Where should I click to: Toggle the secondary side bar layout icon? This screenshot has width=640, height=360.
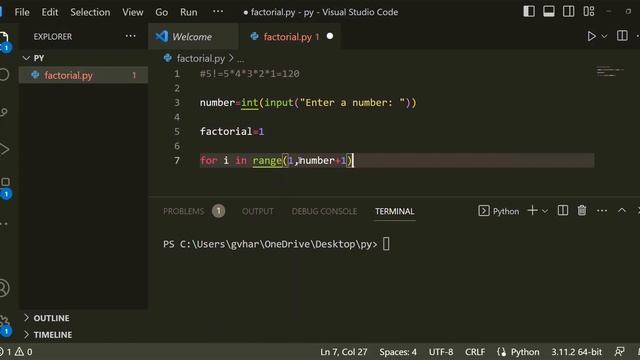click(569, 11)
